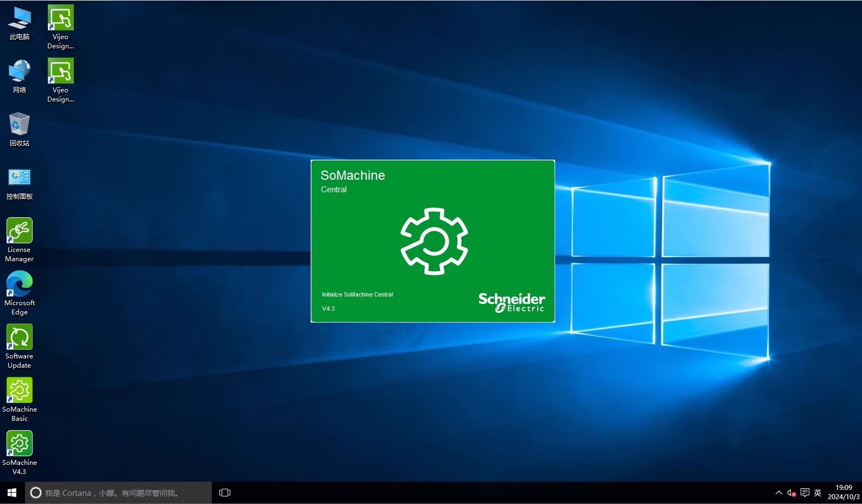Select the This PC (此电脑) desktop icon
862x504 pixels.
pos(20,24)
